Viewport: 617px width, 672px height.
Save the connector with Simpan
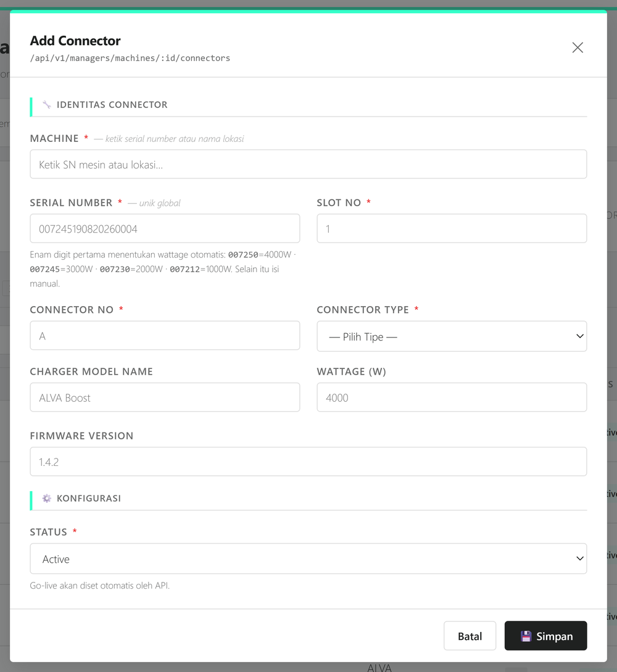point(545,636)
